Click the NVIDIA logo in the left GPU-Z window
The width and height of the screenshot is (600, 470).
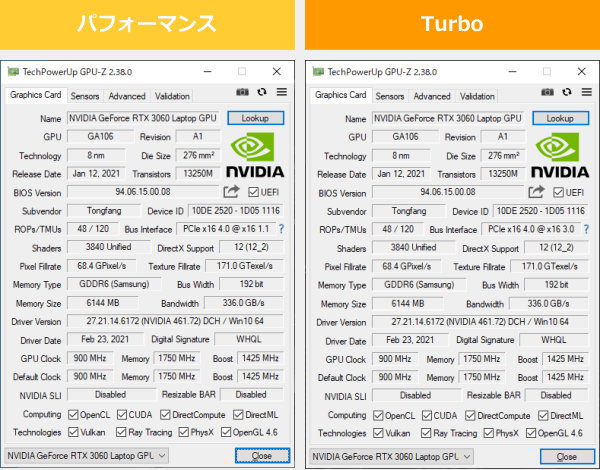[x=255, y=155]
